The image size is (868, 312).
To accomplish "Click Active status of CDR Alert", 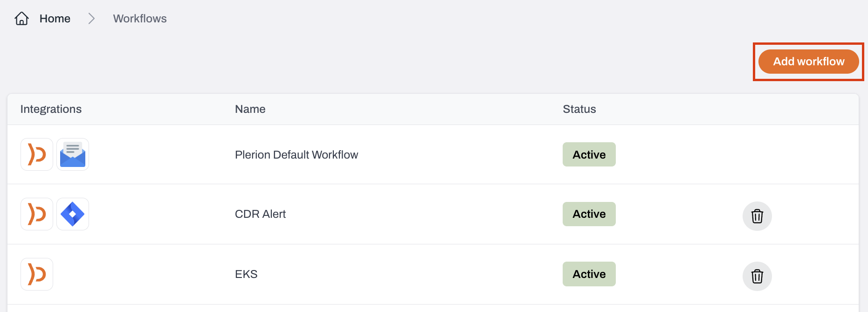I will pyautogui.click(x=589, y=214).
